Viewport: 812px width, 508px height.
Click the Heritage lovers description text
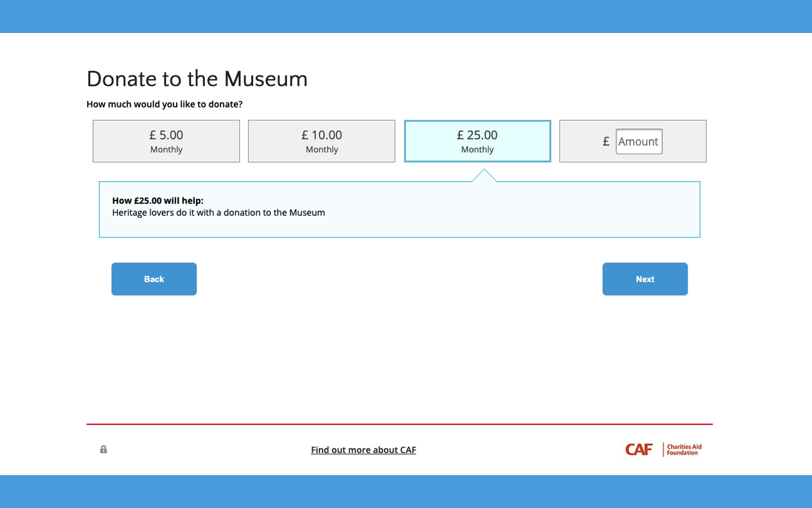coord(218,213)
